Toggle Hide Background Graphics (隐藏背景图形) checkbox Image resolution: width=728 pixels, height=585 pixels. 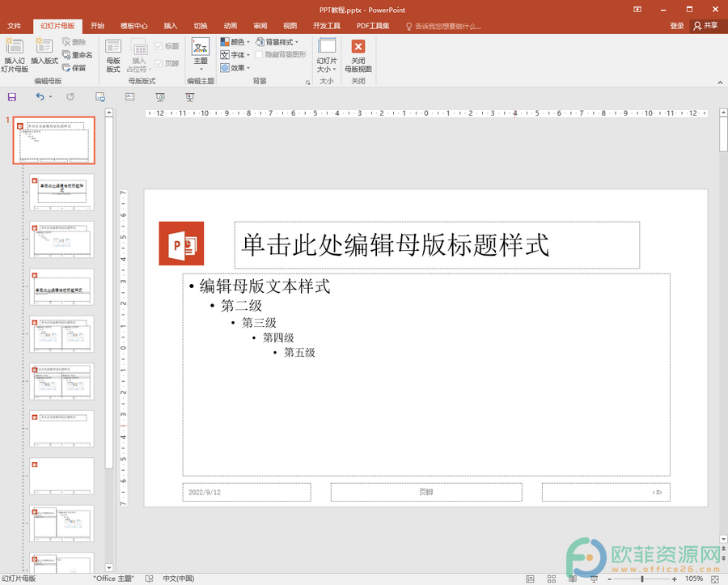pos(259,55)
